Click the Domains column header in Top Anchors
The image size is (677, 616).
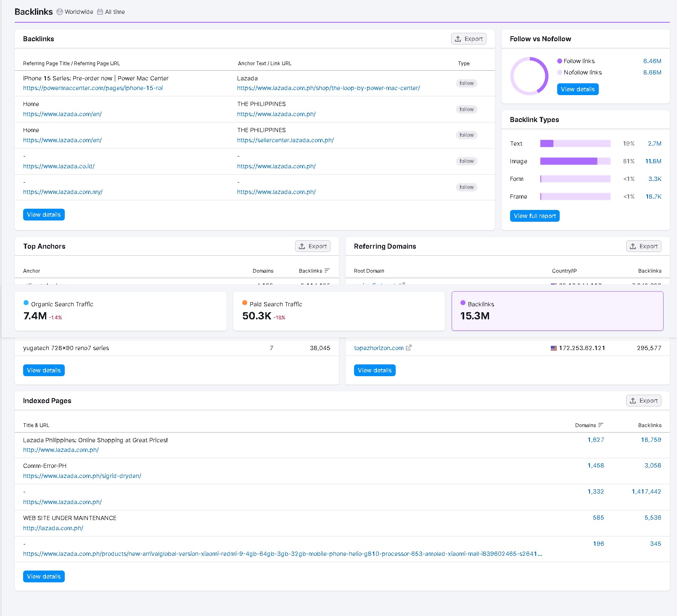(x=263, y=271)
